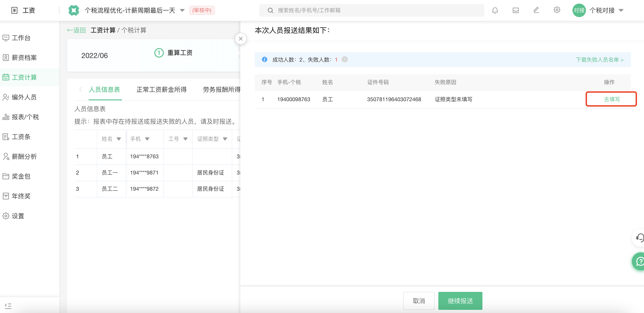Click the 手机-个税 column header
The width and height of the screenshot is (644, 313).
click(289, 82)
